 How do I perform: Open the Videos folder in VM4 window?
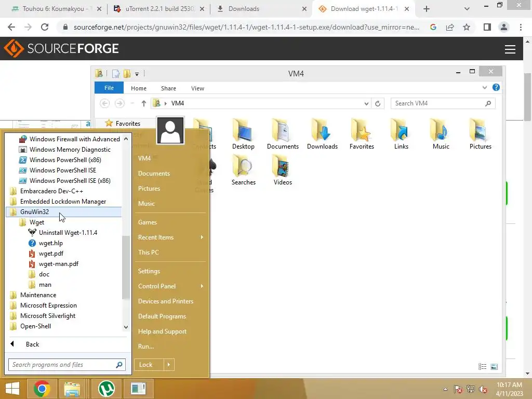pyautogui.click(x=283, y=170)
